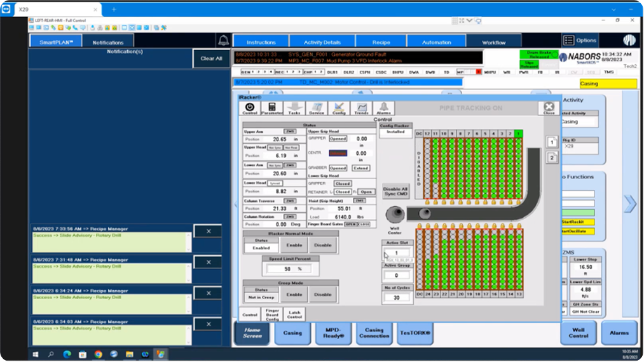The width and height of the screenshot is (644, 362).
Task: Open MPD-Ready screen
Action: (x=333, y=333)
